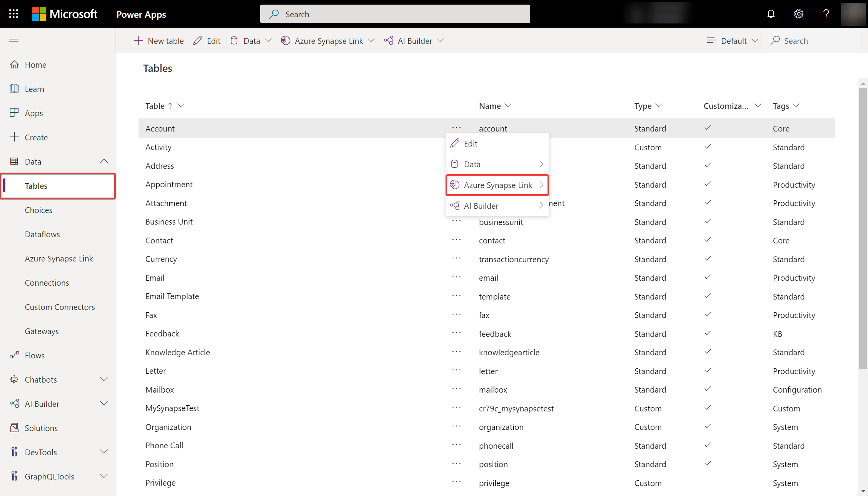
Task: Click the AI Builder toolbar icon
Action: tap(388, 40)
